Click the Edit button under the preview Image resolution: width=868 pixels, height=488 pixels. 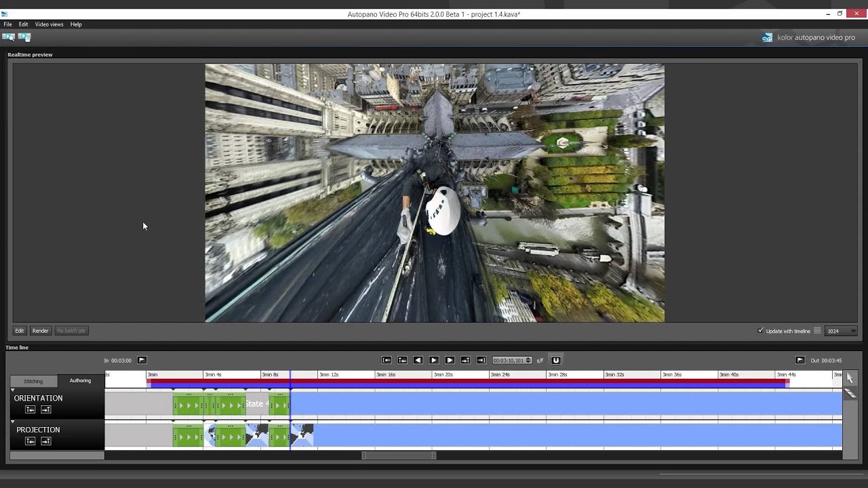[20, 331]
